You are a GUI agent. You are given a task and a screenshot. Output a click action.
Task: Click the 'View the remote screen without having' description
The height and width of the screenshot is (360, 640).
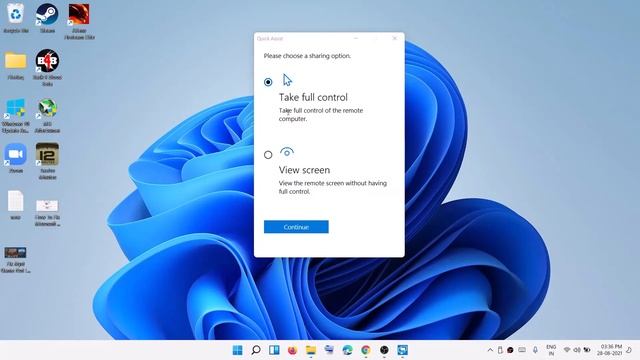[333, 183]
